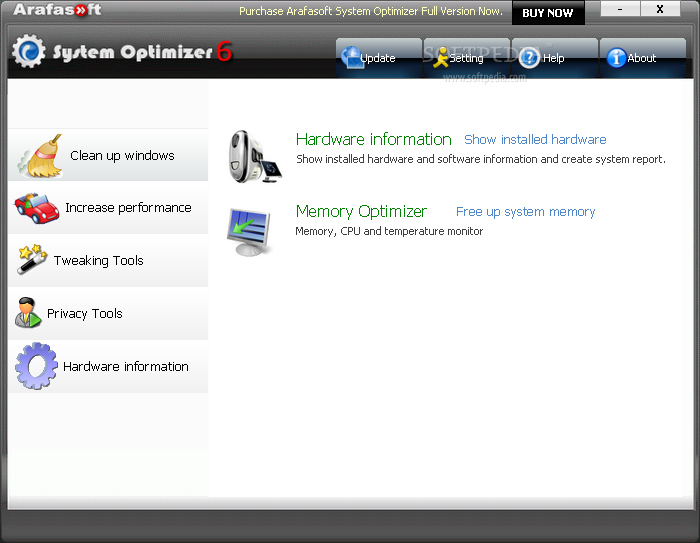Click the monitor icon for Memory Optimizer

point(249,232)
